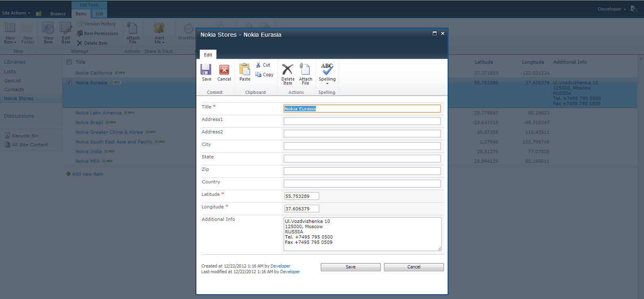644x299 pixels.
Task: Switch to the Browse ribbon tab
Action: click(58, 14)
